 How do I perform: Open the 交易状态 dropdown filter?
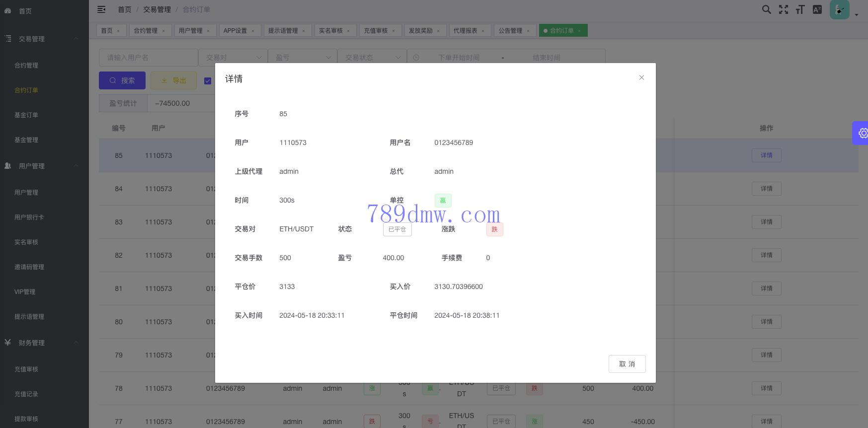[x=372, y=58]
